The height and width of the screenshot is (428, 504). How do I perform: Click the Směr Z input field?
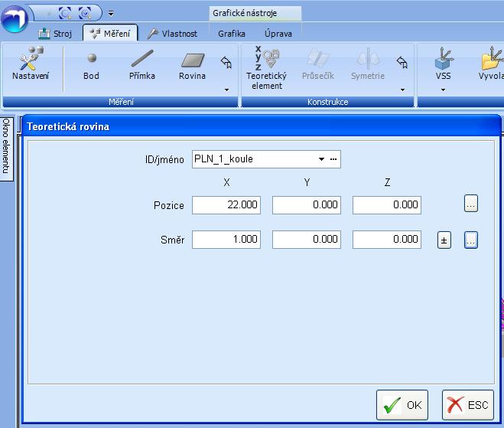[x=387, y=239]
